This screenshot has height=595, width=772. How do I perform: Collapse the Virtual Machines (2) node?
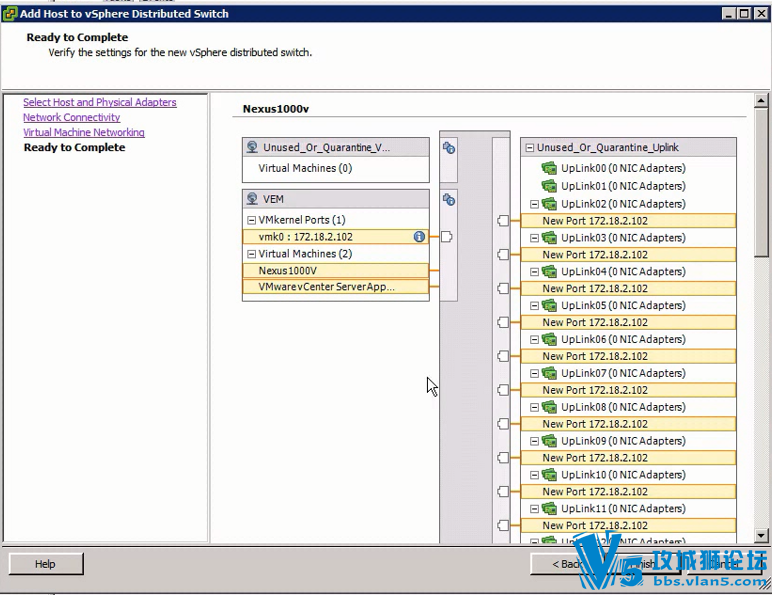[x=252, y=254]
